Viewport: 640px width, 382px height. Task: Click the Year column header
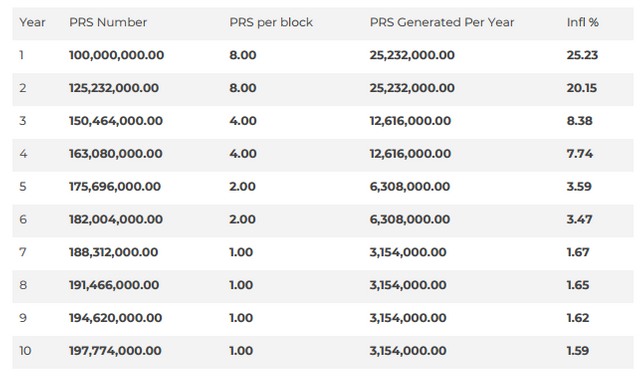pos(32,22)
